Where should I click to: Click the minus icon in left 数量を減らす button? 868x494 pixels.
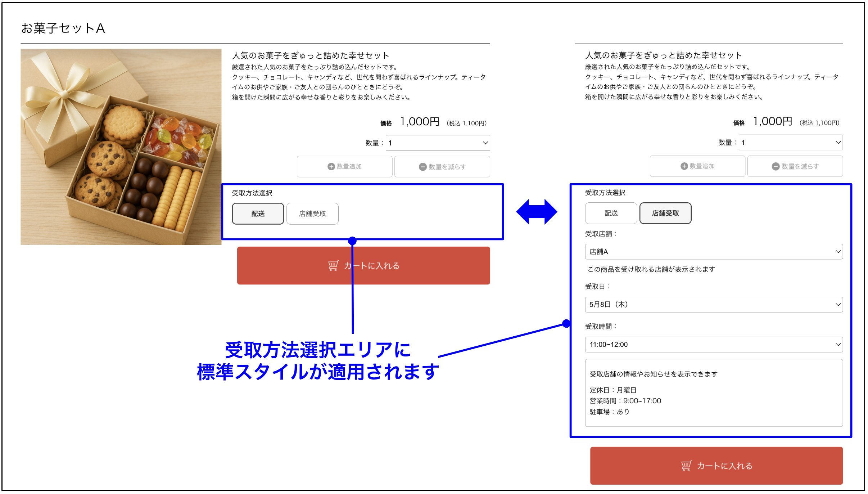click(x=423, y=167)
